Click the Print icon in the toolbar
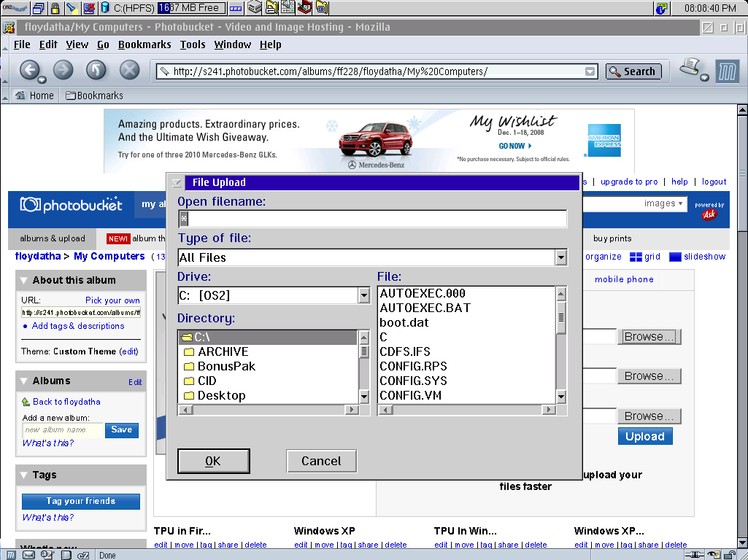 (690, 69)
